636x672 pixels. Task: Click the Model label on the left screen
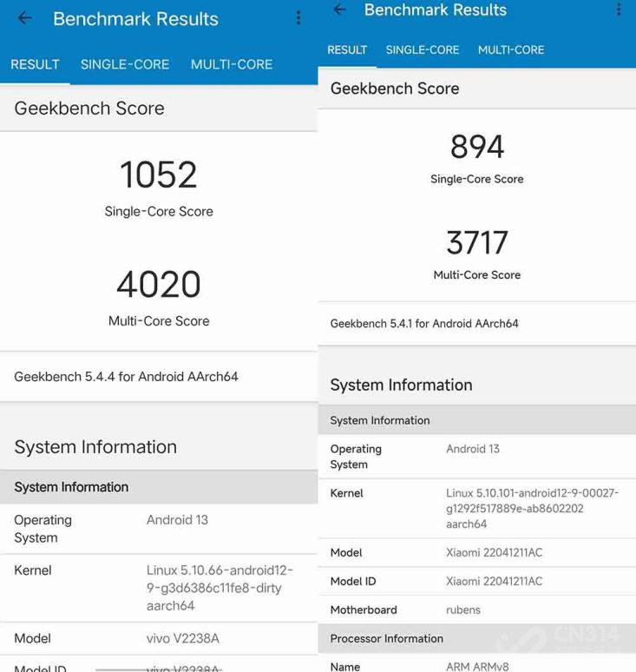tap(33, 638)
